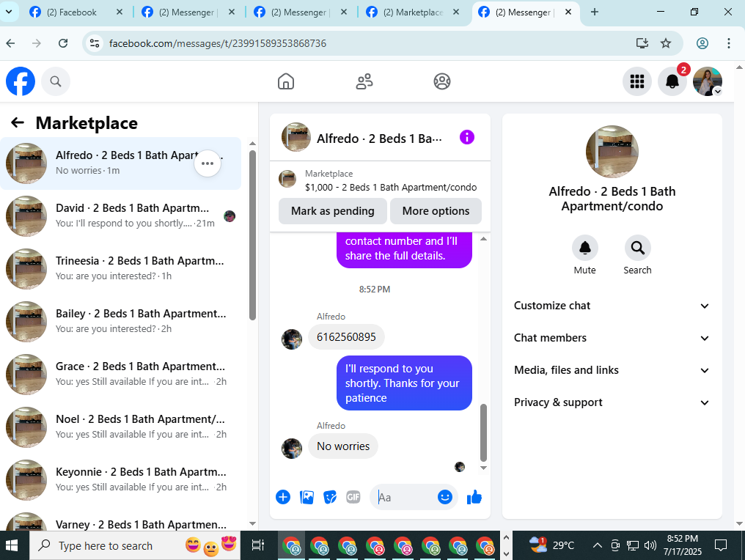Expand the Customize chat section

pyautogui.click(x=612, y=306)
